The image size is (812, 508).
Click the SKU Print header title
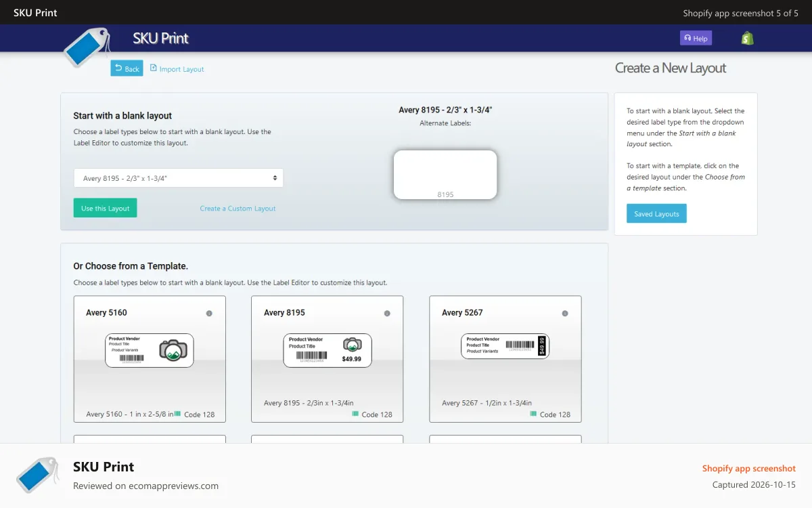click(160, 38)
